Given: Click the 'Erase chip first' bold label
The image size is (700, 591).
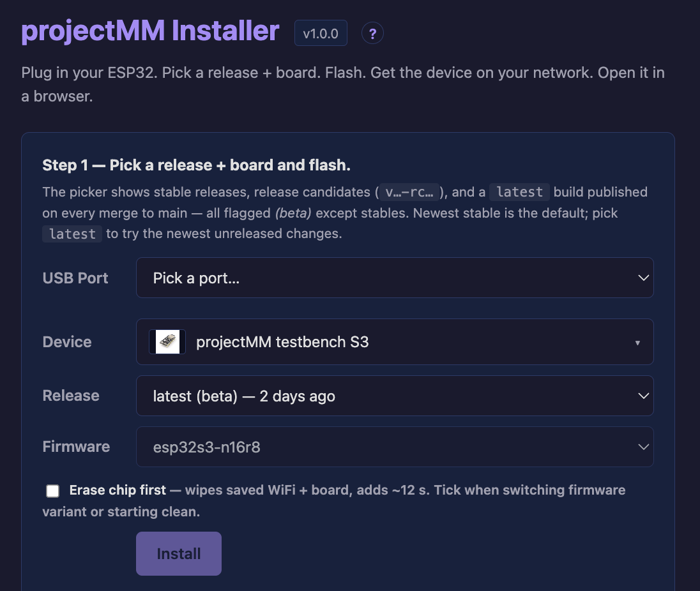Looking at the screenshot, I should pos(118,490).
